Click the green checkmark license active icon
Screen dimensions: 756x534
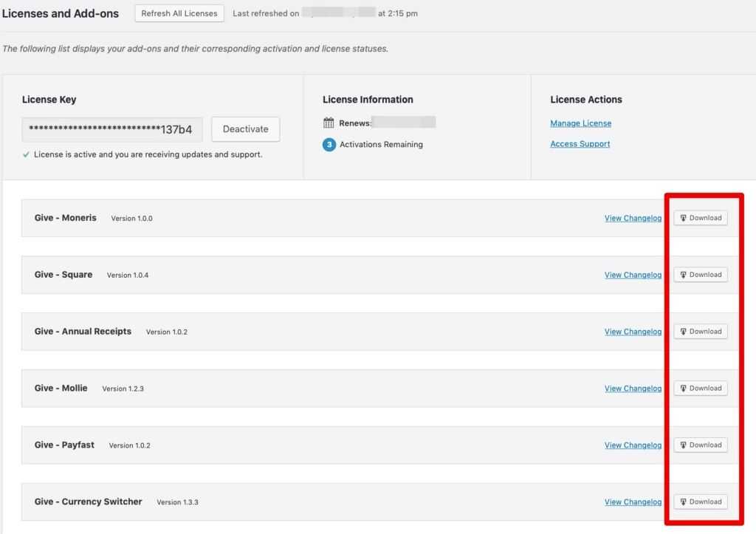tap(26, 154)
